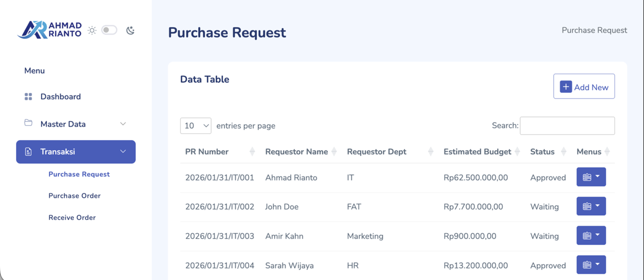Focus the Search input field

point(567,125)
